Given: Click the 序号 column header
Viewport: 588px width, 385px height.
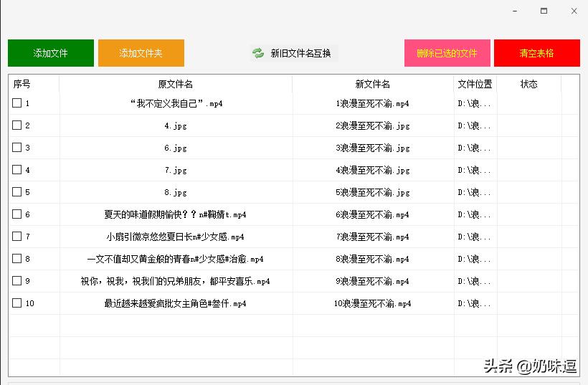Looking at the screenshot, I should pyautogui.click(x=34, y=84).
